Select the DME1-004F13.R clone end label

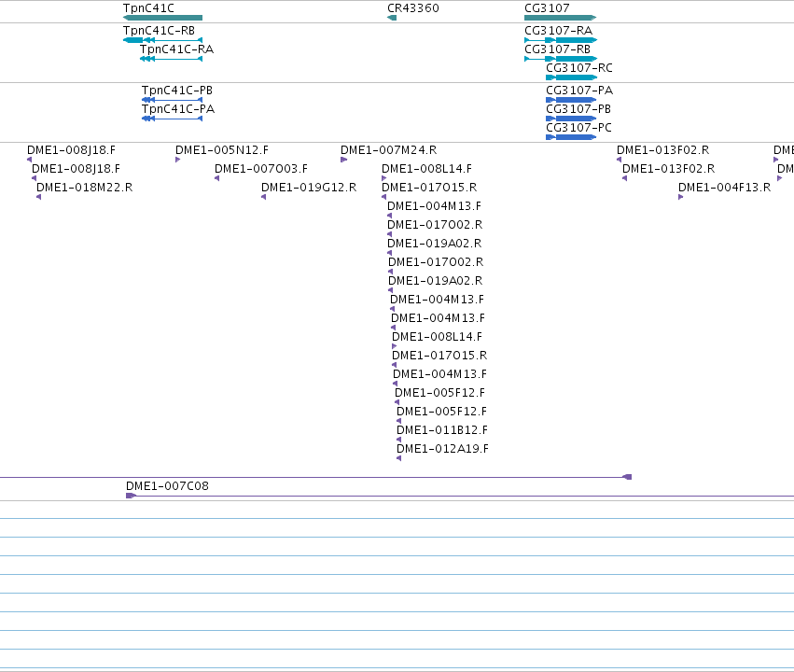pos(725,188)
